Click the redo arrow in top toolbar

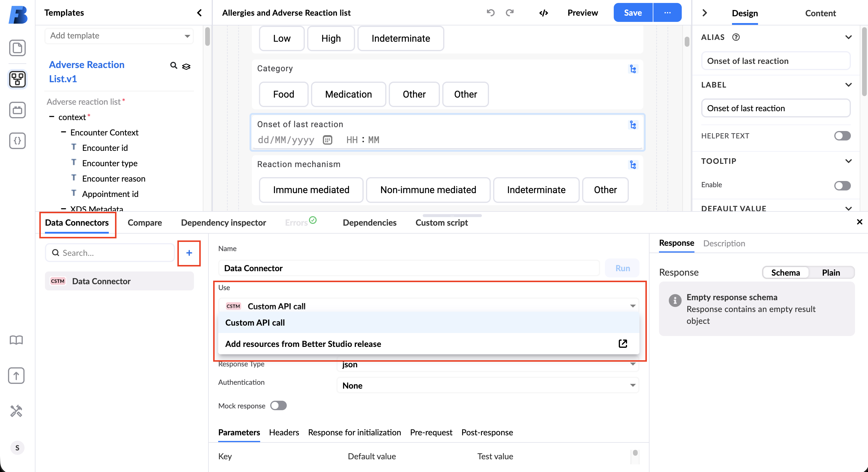point(510,13)
